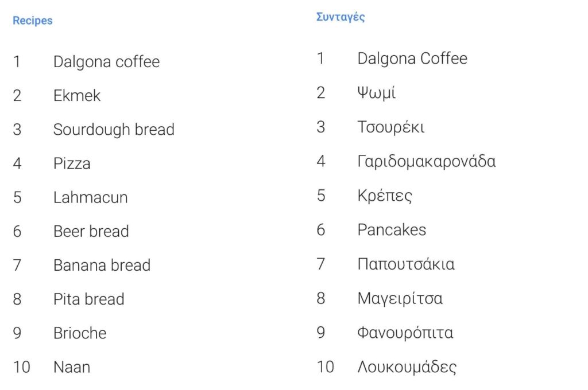Choose Pizza from the list
588x390 pixels.
[72, 163]
